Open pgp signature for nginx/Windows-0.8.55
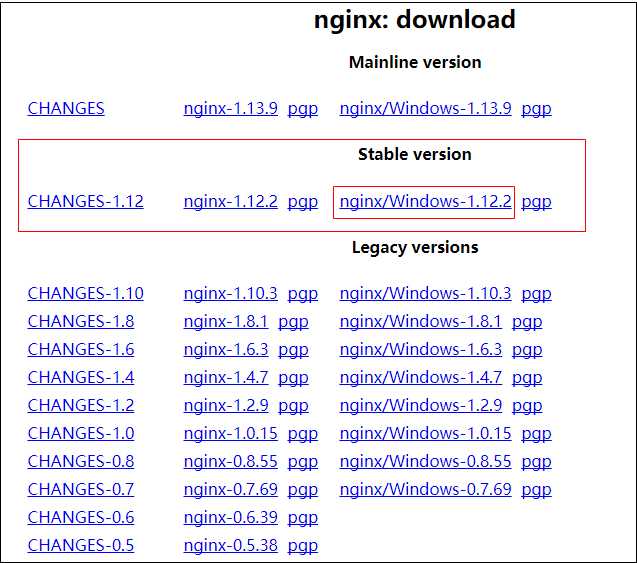 pos(536,462)
